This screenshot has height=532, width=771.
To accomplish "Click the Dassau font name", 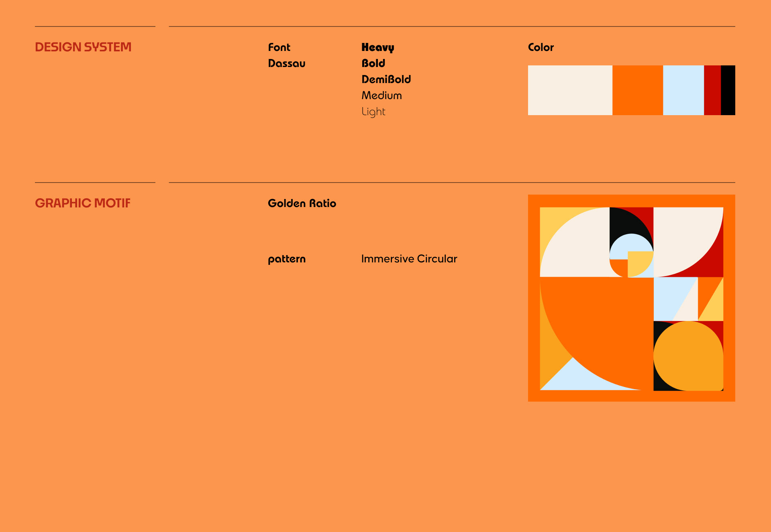I will pos(287,63).
